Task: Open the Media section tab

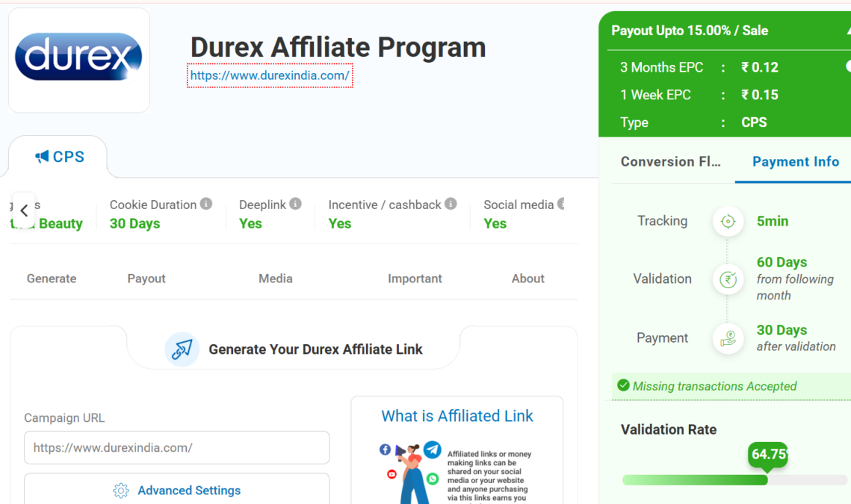Action: [x=275, y=279]
